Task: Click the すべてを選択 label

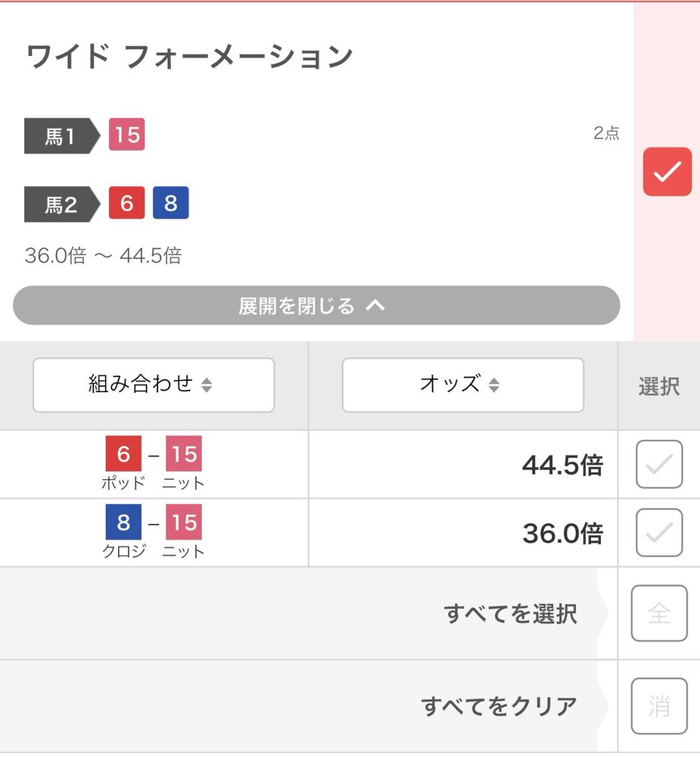Action: 510,614
